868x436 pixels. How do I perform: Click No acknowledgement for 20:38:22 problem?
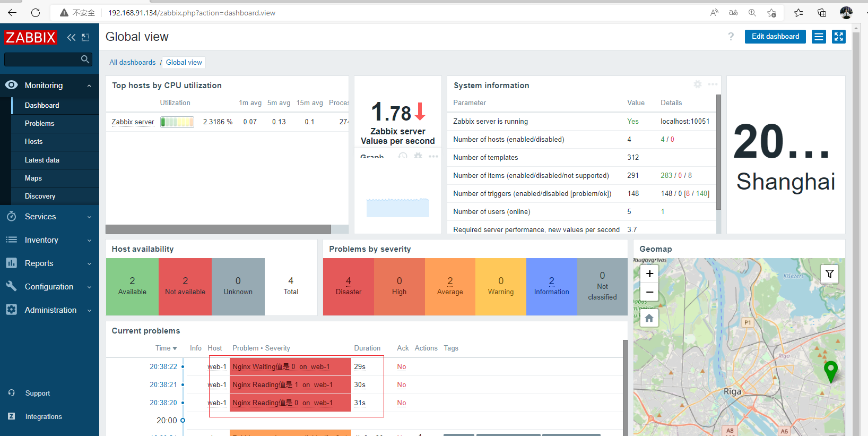402,366
